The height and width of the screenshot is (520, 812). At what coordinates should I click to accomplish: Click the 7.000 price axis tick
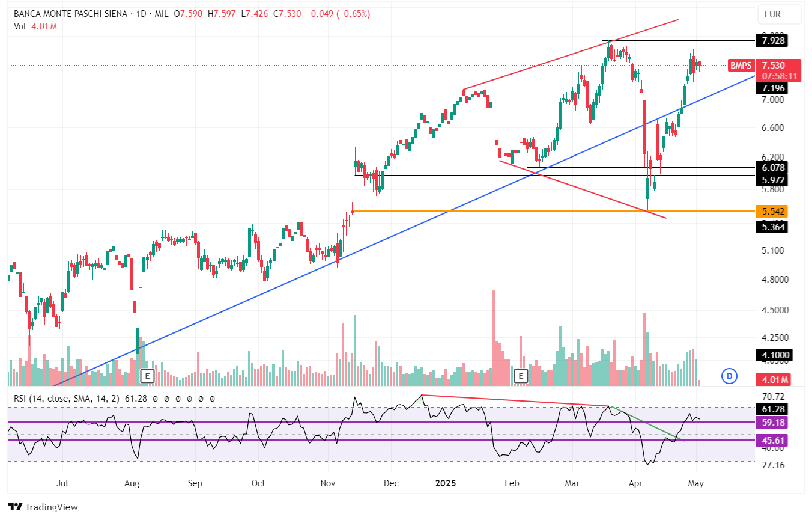click(773, 100)
